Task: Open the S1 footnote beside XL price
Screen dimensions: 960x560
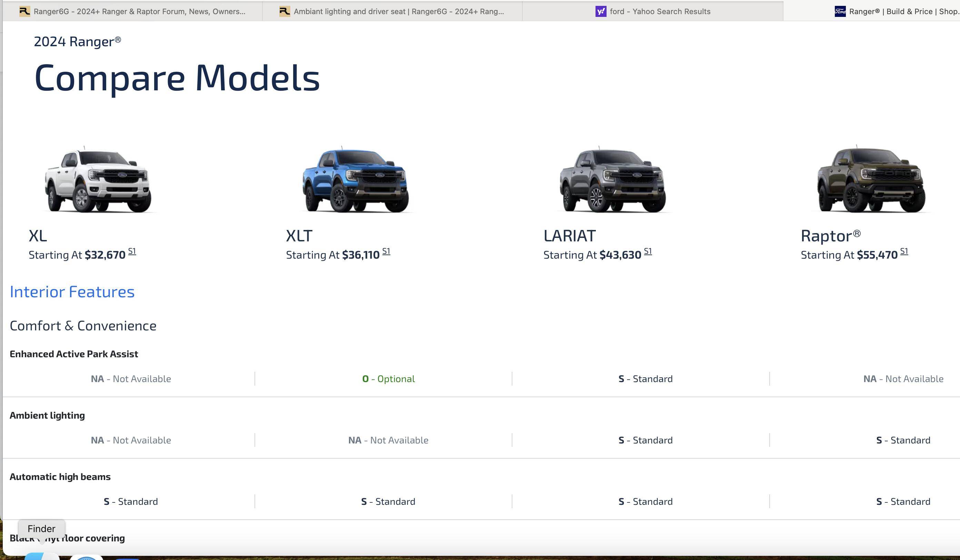Action: 132,251
